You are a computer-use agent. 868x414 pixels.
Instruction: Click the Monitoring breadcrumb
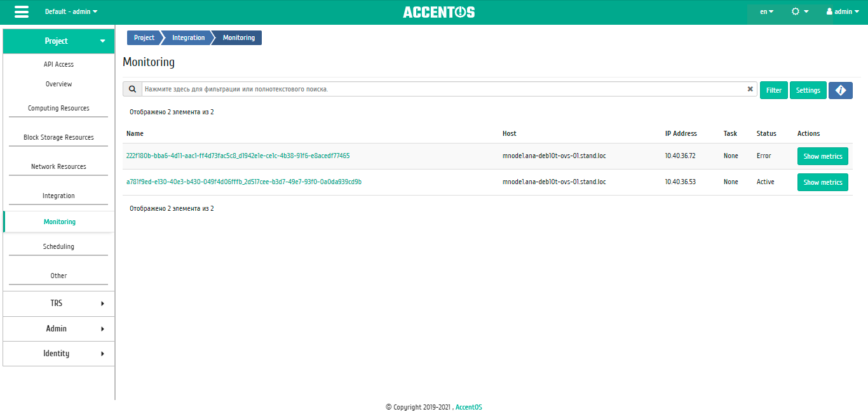pyautogui.click(x=238, y=37)
